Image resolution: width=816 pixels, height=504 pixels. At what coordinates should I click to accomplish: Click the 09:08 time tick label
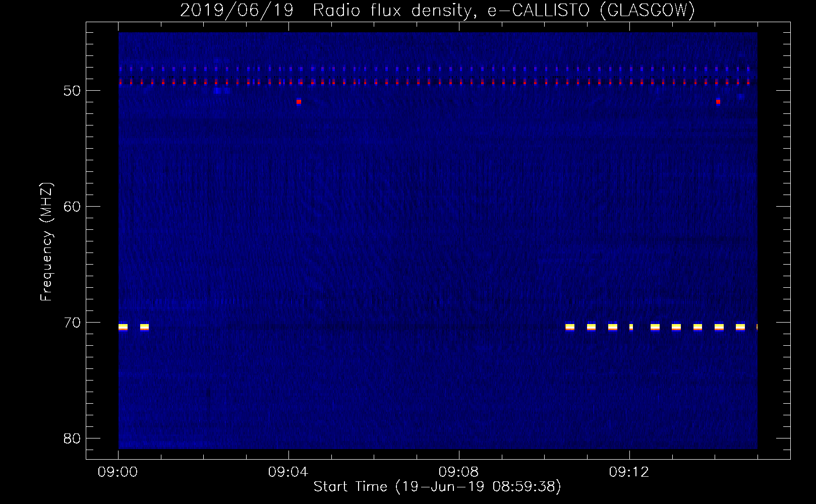458,472
